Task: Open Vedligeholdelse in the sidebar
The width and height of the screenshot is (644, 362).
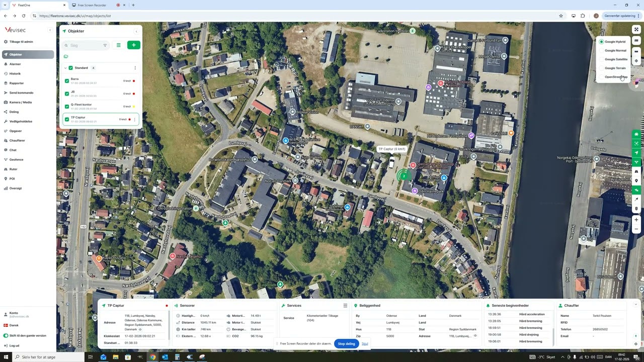Action: 28,121
